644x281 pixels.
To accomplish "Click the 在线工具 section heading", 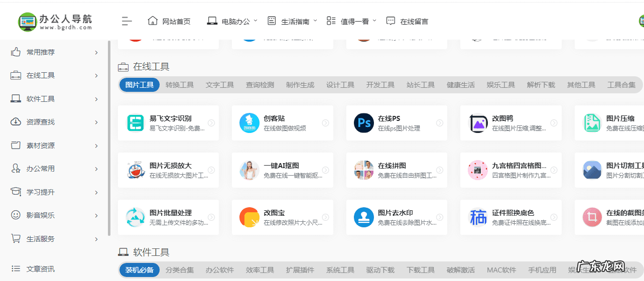I will pyautogui.click(x=151, y=67).
